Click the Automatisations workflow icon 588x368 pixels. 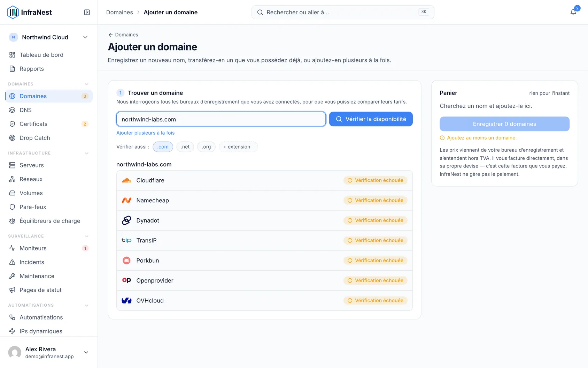click(12, 317)
